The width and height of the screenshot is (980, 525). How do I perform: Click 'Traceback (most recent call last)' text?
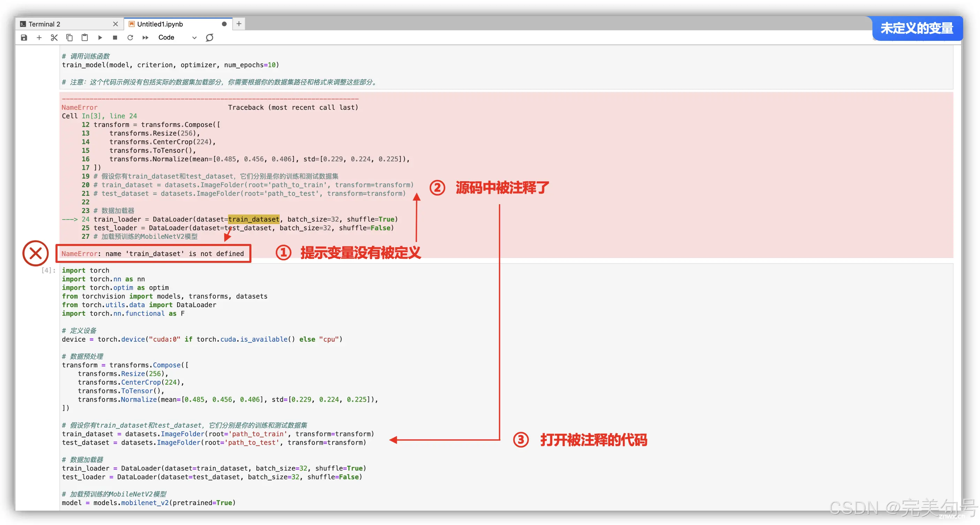tap(293, 108)
